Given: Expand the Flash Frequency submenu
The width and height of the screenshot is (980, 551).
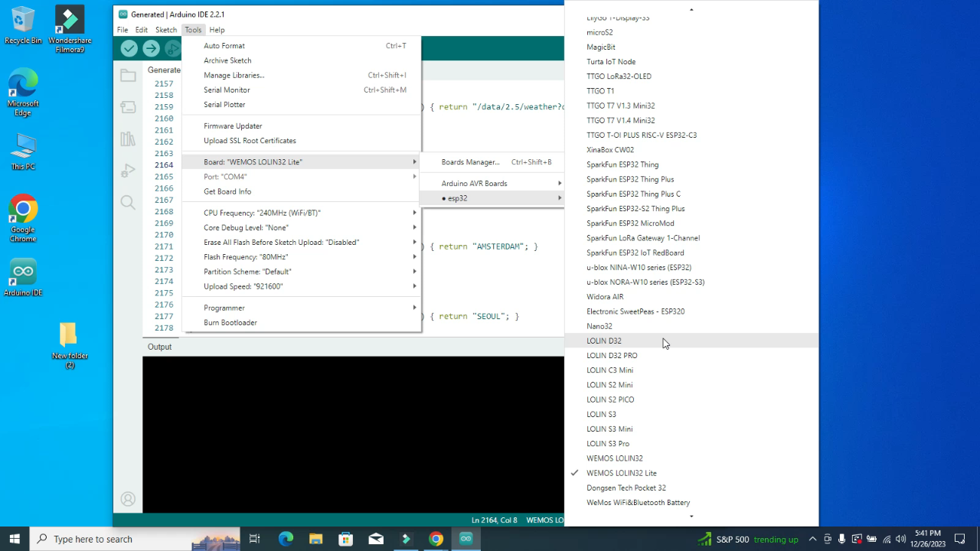Looking at the screenshot, I should click(x=302, y=257).
